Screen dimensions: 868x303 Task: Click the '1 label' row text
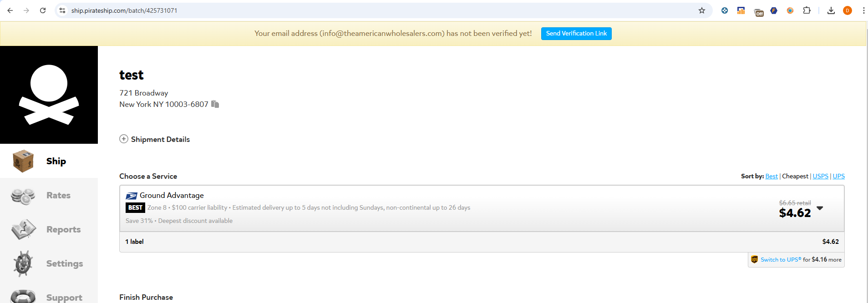coord(134,242)
